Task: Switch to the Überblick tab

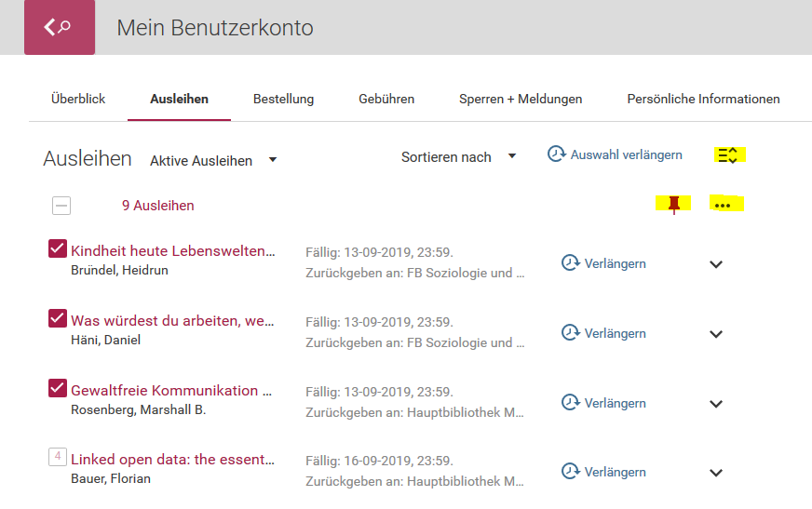Action: [78, 99]
